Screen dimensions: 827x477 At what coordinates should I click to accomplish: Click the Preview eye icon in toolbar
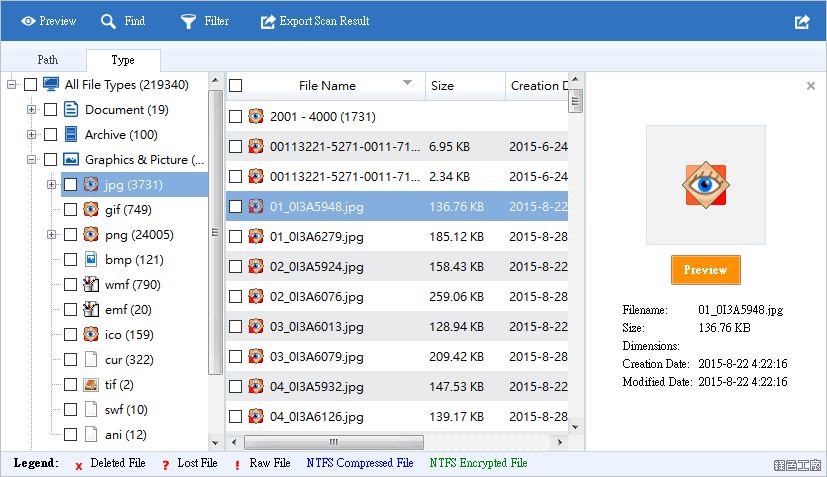[x=28, y=21]
